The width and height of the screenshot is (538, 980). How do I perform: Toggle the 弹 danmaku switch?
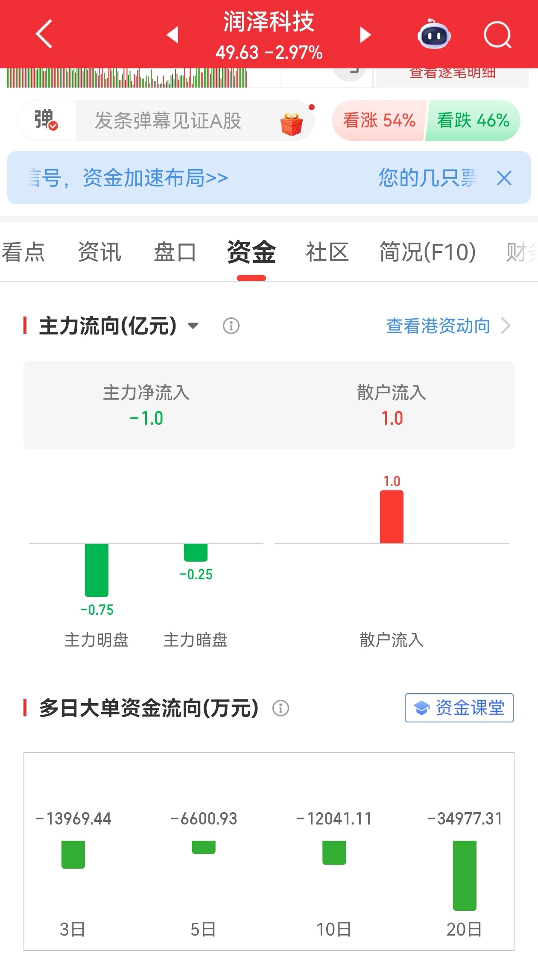[x=46, y=120]
